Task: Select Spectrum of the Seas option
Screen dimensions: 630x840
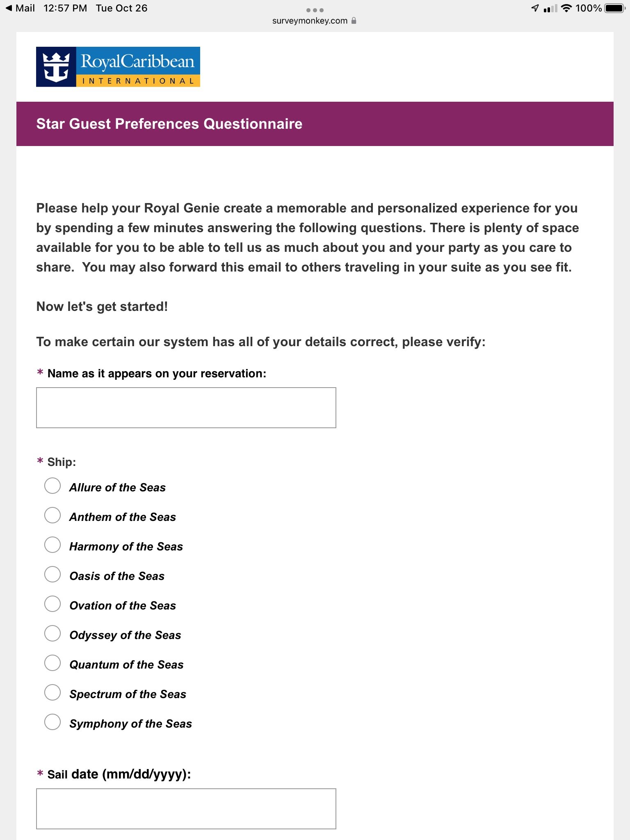Action: [x=52, y=692]
